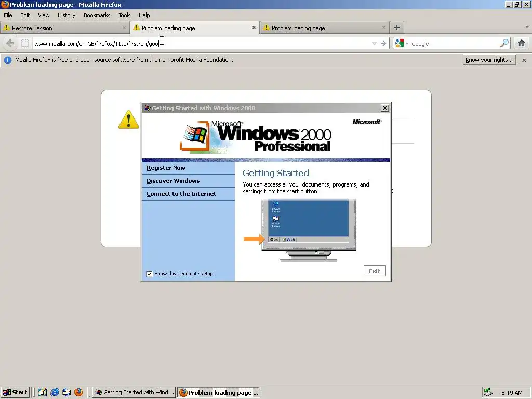Open the Windows Start button
This screenshot has width=532, height=399.
click(x=15, y=393)
